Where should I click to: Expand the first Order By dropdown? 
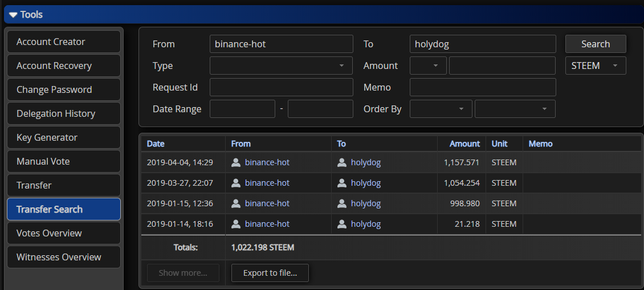[441, 109]
